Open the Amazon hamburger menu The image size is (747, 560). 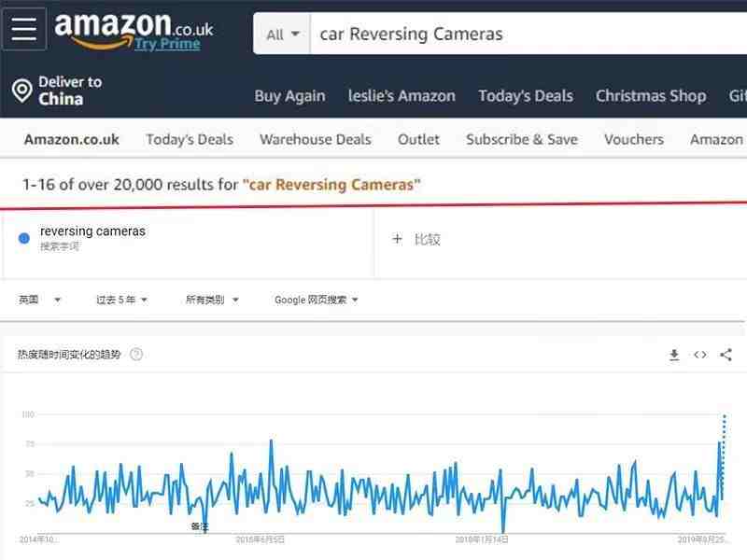pyautogui.click(x=24, y=29)
